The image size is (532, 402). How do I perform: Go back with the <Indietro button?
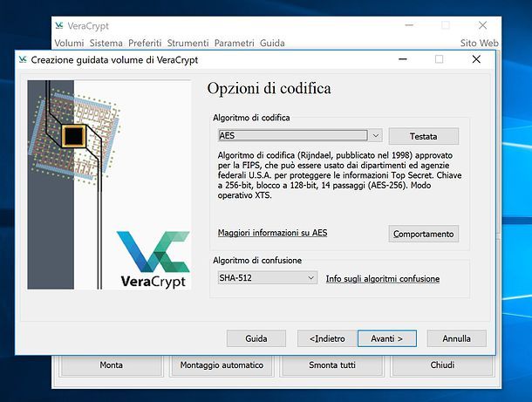pos(327,338)
